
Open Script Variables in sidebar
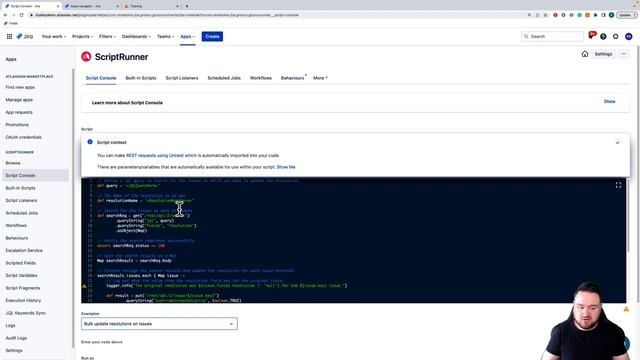pyautogui.click(x=22, y=276)
